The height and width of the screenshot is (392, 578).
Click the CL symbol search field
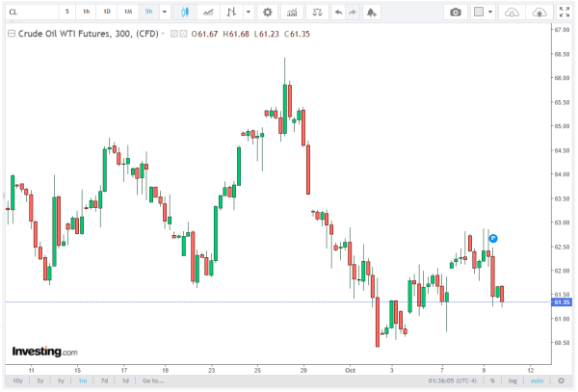click(29, 13)
